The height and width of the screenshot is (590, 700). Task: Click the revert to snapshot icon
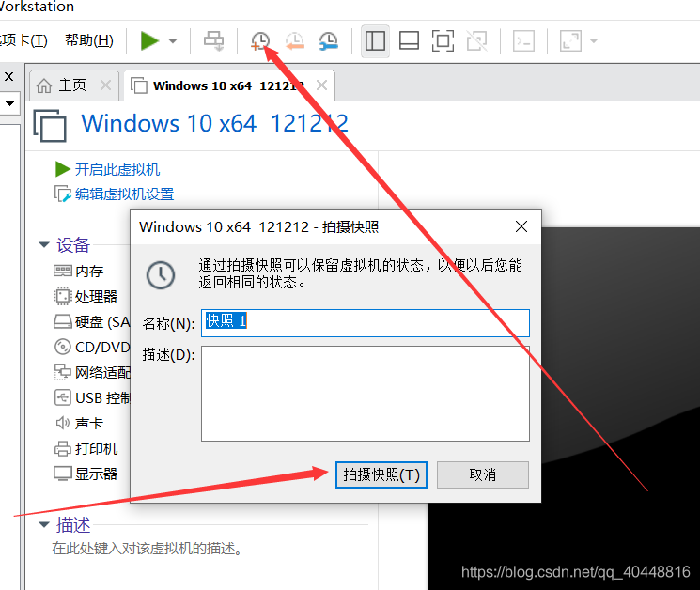click(295, 41)
